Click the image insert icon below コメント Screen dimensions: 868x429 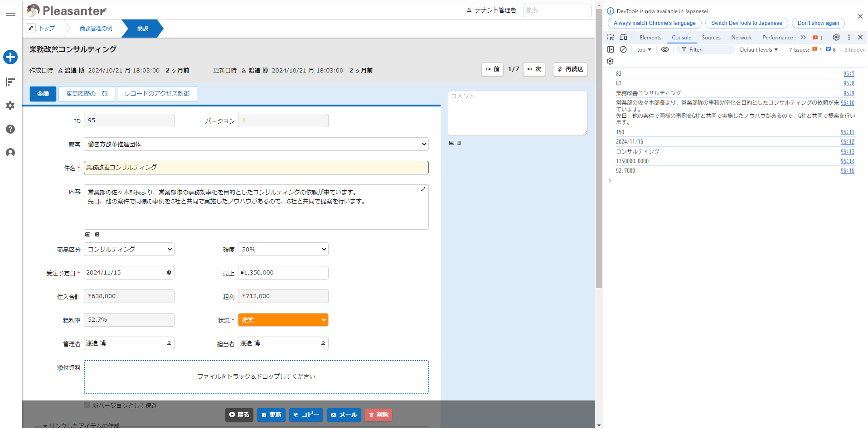451,143
